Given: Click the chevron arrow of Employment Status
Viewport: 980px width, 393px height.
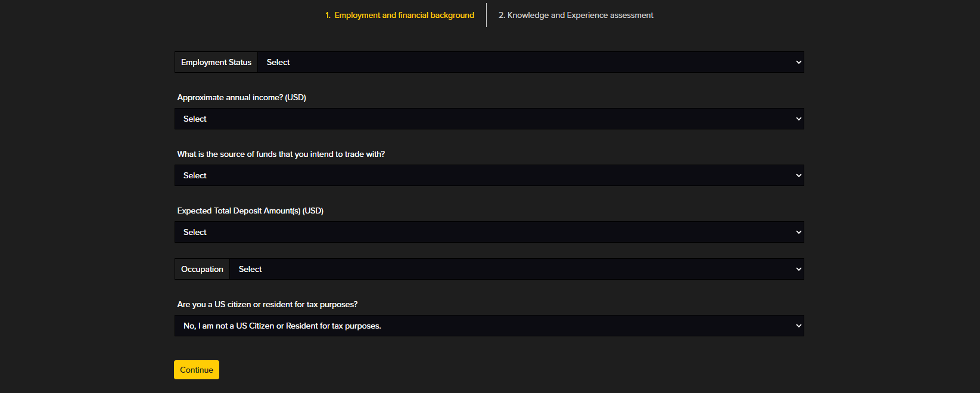Looking at the screenshot, I should 798,62.
